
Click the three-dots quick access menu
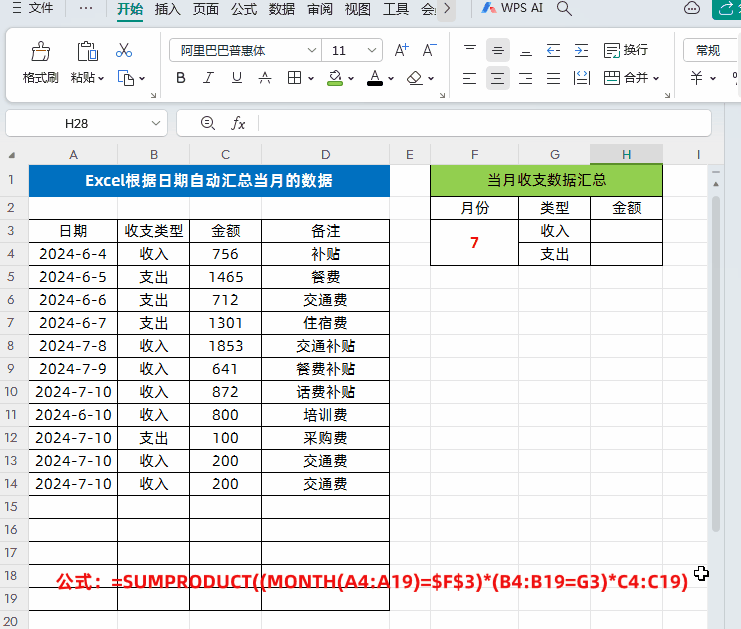86,8
